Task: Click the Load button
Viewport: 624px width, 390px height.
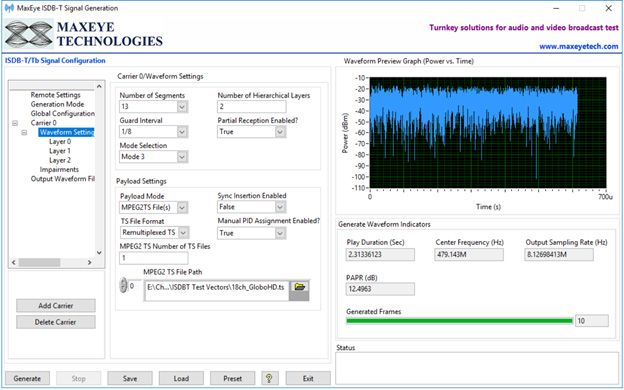Action: point(181,378)
